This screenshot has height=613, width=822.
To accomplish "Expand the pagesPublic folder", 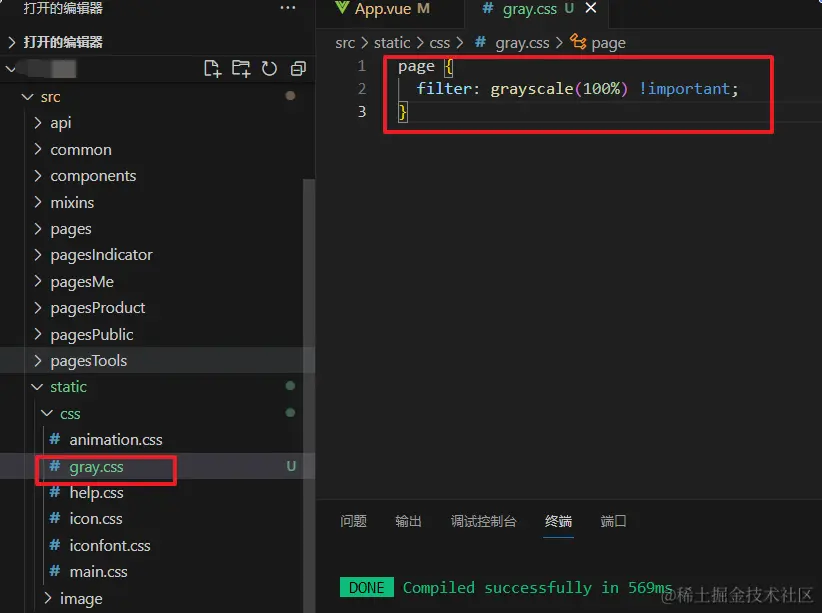I will coord(38,334).
